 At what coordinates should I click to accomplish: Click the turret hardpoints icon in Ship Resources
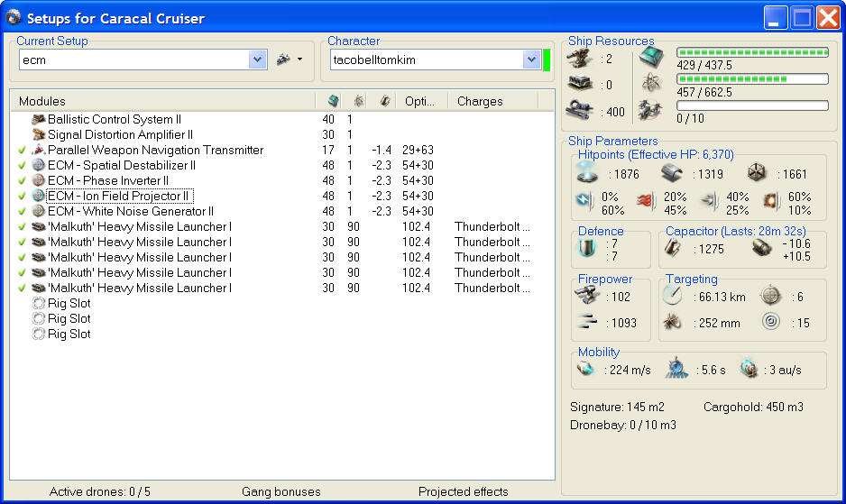[579, 59]
